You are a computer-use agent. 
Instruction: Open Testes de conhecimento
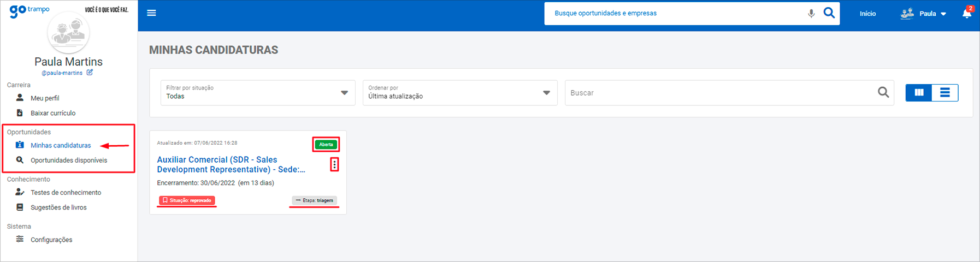pyautogui.click(x=66, y=193)
